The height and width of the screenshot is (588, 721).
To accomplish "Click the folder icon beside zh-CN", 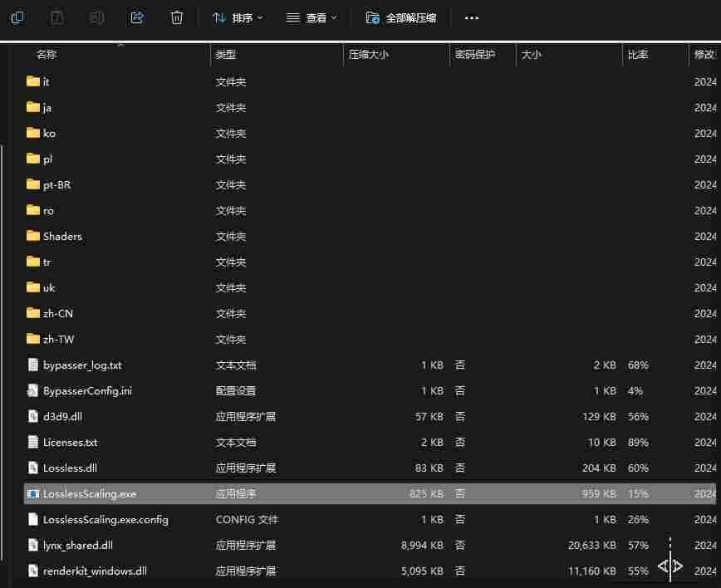I will [x=33, y=313].
